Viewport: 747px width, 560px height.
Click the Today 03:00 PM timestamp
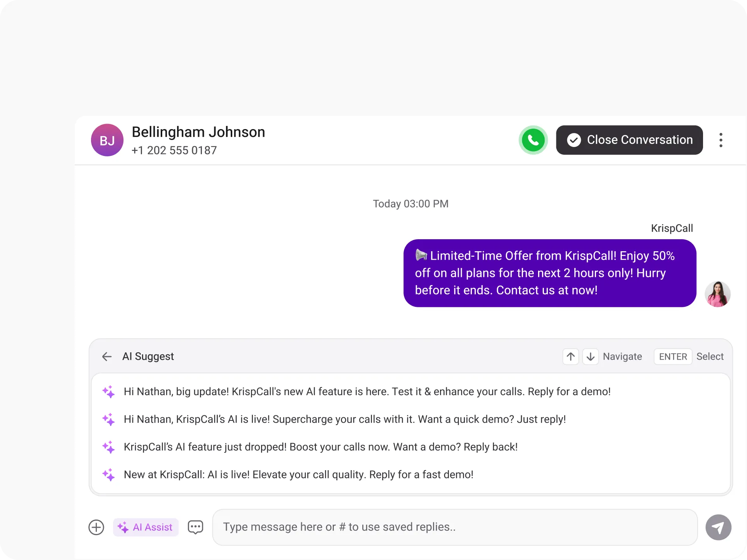click(411, 204)
